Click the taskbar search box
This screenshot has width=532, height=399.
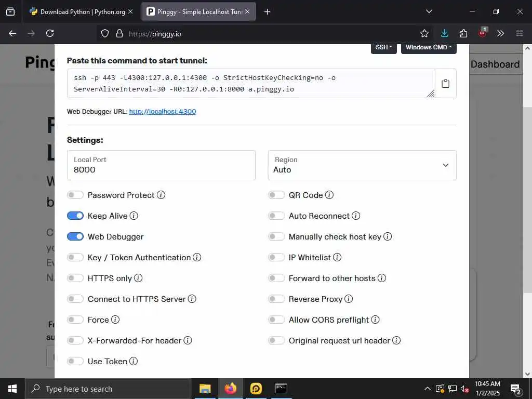click(108, 389)
